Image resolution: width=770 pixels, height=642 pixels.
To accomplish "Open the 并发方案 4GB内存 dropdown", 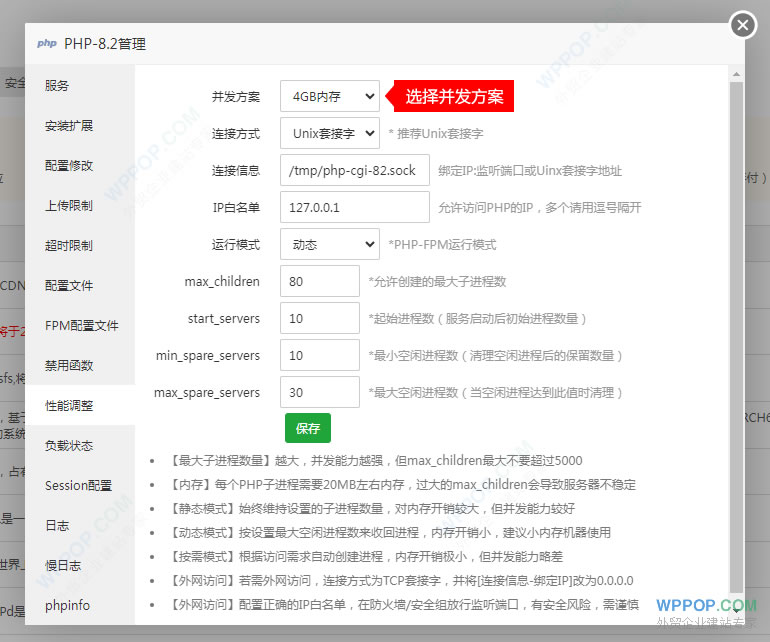I will pos(329,97).
